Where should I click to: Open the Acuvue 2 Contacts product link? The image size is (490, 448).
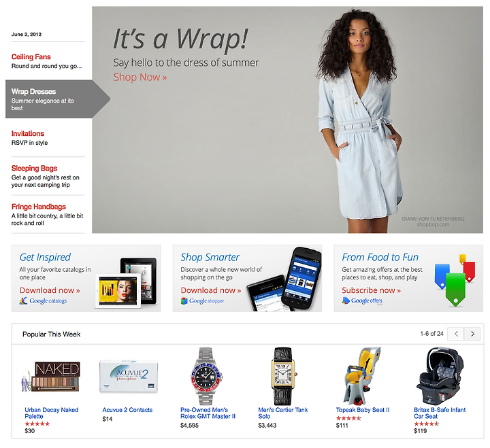[127, 410]
